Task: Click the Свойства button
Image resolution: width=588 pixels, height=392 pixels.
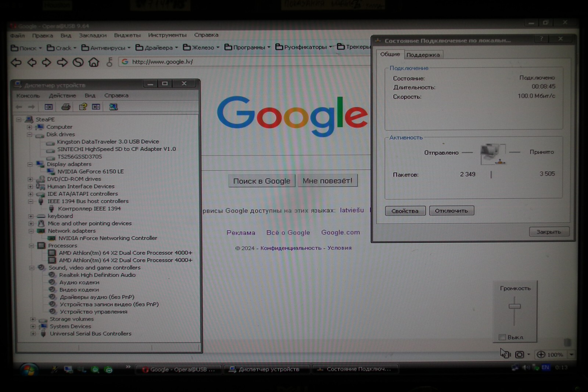Action: coord(405,211)
